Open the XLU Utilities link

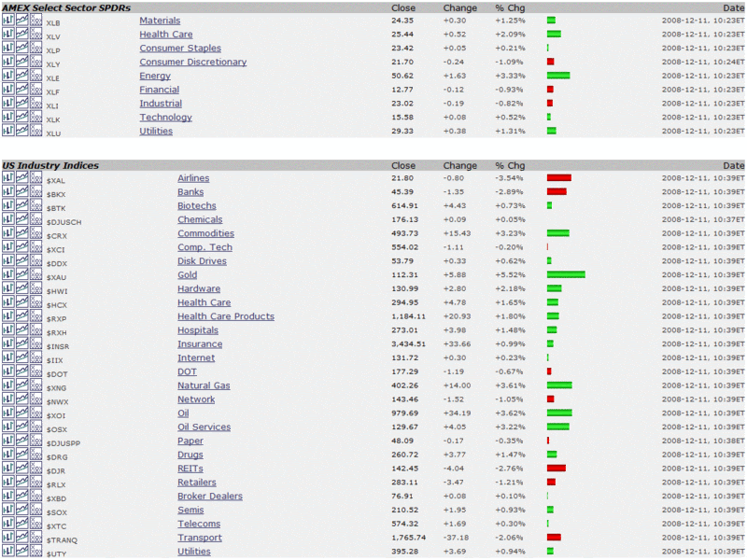[x=156, y=131]
